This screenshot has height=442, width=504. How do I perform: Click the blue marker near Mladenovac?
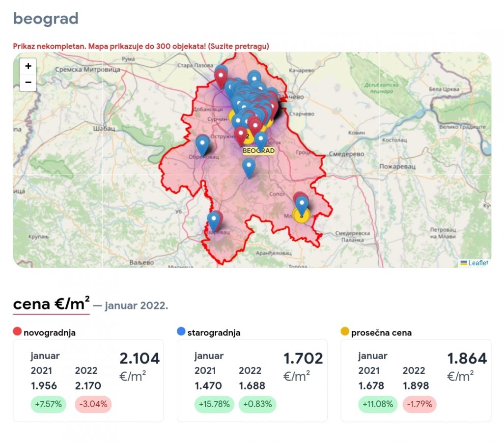pos(302,203)
